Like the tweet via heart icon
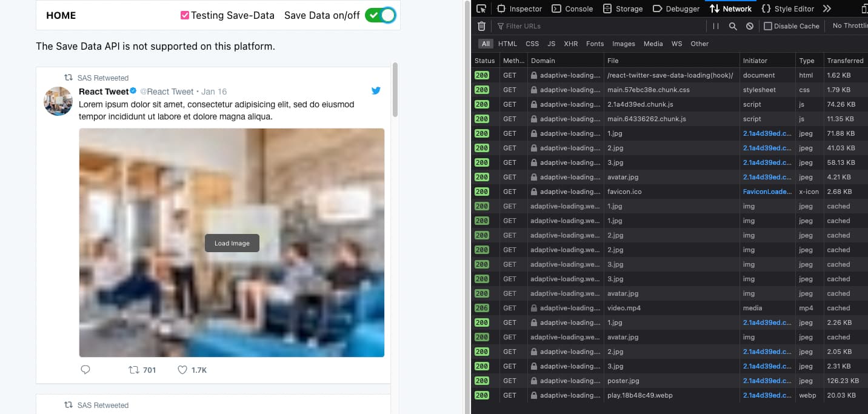 (182, 369)
